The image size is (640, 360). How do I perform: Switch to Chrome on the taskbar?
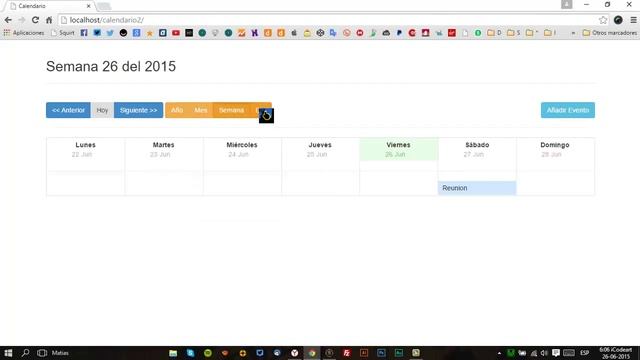[x=312, y=353]
